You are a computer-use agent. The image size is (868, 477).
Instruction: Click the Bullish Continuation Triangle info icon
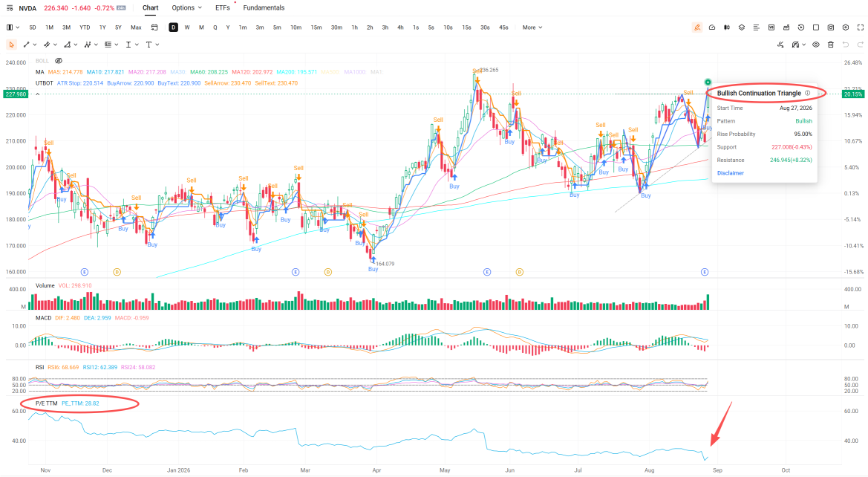[807, 93]
